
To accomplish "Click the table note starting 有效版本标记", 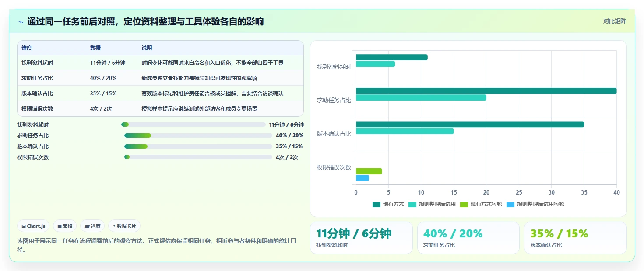I will [212, 93].
